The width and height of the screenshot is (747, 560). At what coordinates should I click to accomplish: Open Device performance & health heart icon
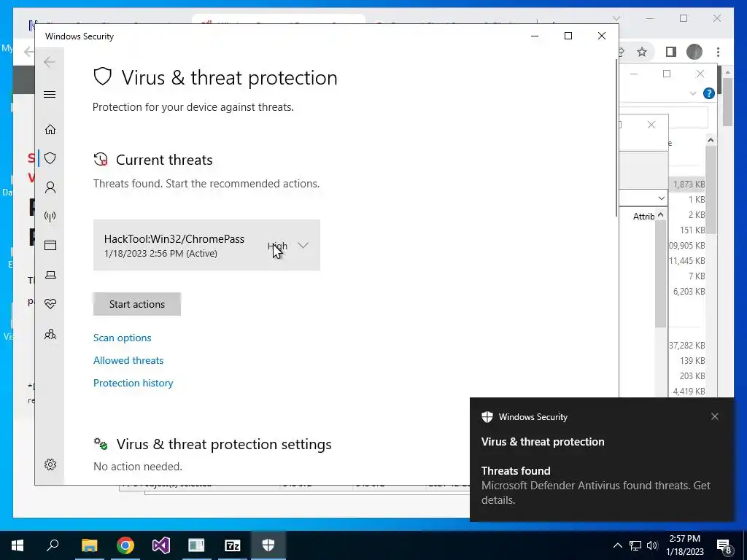[x=50, y=304]
